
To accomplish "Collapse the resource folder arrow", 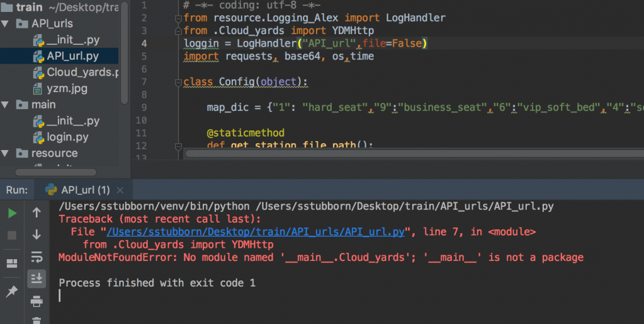I will pos(6,153).
